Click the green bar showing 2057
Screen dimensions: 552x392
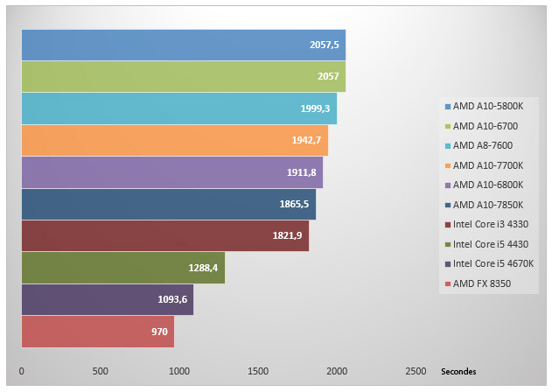(184, 76)
